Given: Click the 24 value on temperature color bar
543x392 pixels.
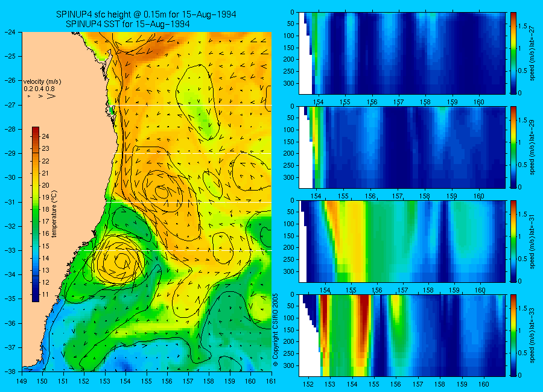Looking at the screenshot, I should pos(45,136).
